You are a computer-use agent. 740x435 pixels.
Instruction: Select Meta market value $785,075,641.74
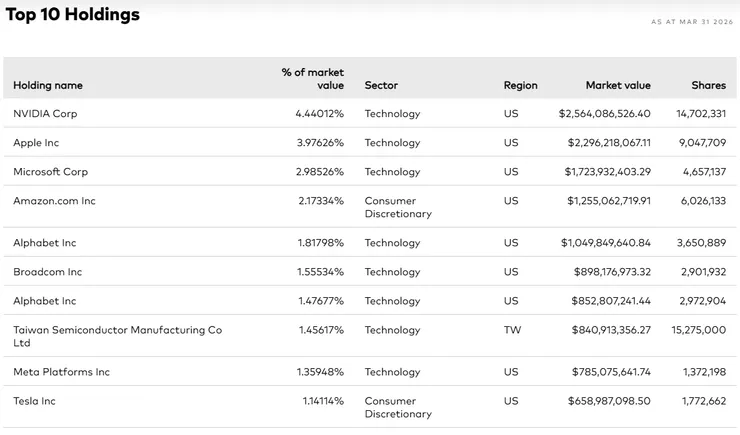[611, 372]
